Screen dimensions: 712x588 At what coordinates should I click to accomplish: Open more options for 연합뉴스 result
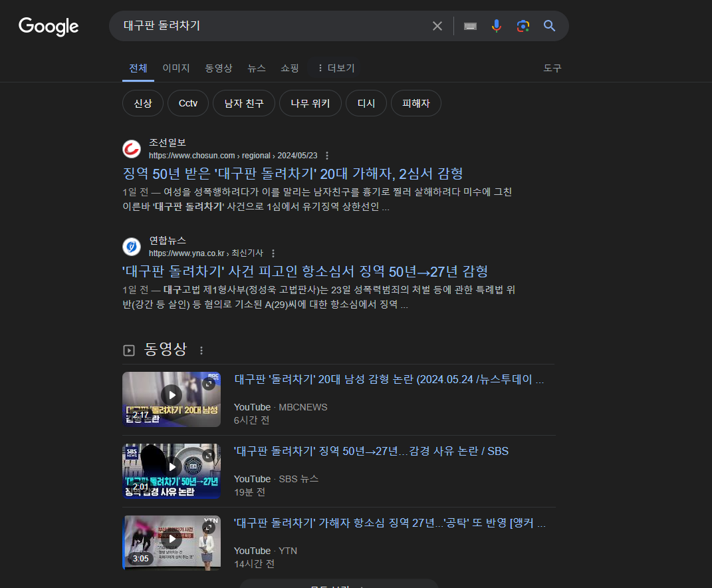tap(273, 253)
